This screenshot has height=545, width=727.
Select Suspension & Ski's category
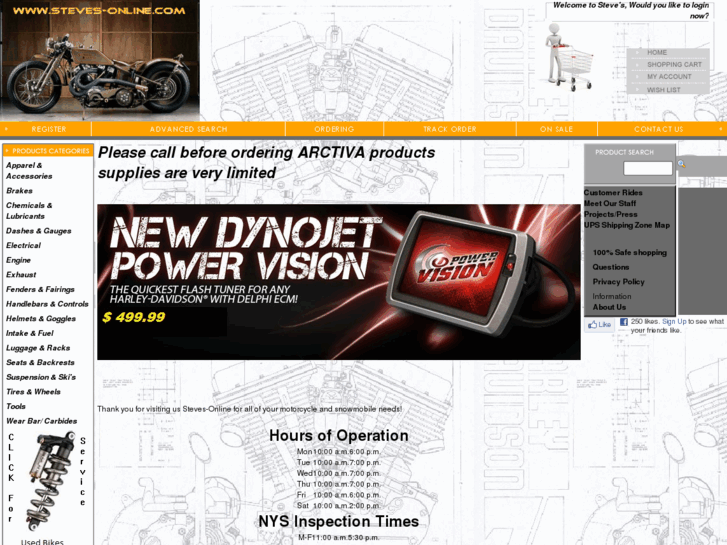(x=41, y=377)
